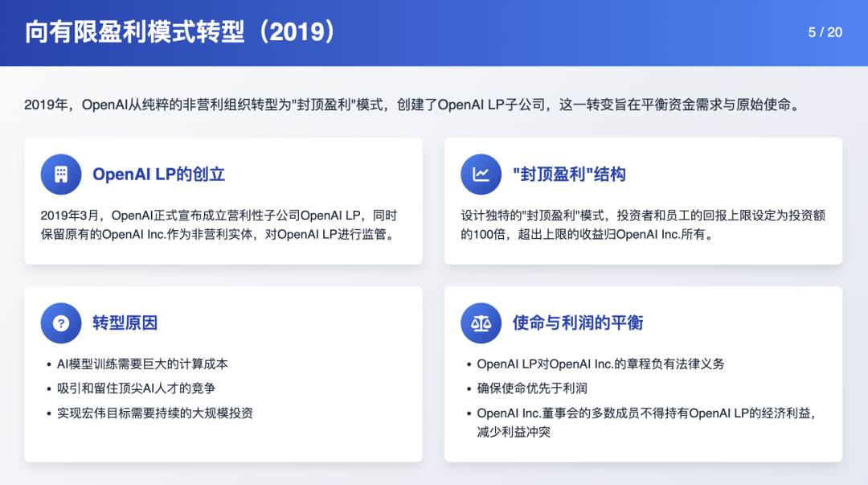Screen dimensions: 868x485
Task: Click the bullet 实现宏伟目标需要持续的大规模投资
Action: click(155, 413)
